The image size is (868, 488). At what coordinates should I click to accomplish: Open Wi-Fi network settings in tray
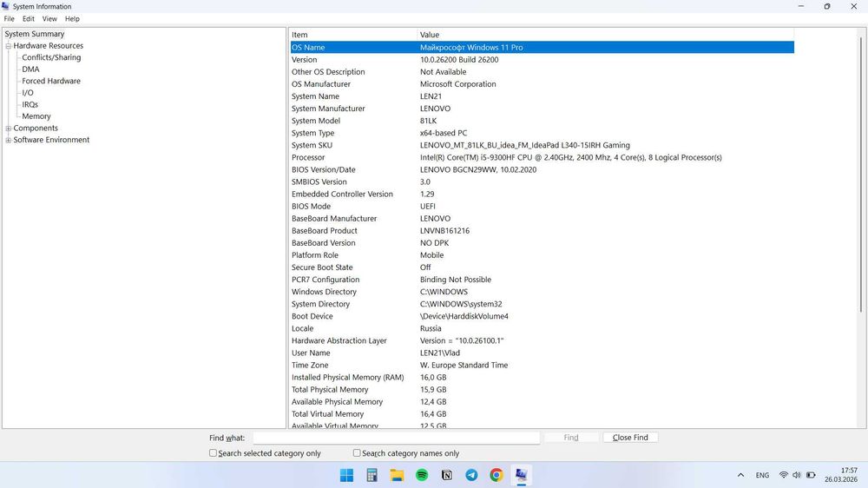click(x=783, y=475)
